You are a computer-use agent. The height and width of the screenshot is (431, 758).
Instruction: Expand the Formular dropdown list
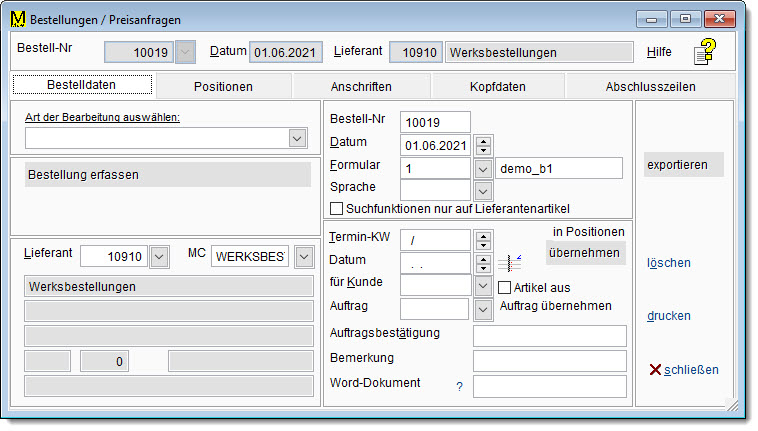[484, 168]
